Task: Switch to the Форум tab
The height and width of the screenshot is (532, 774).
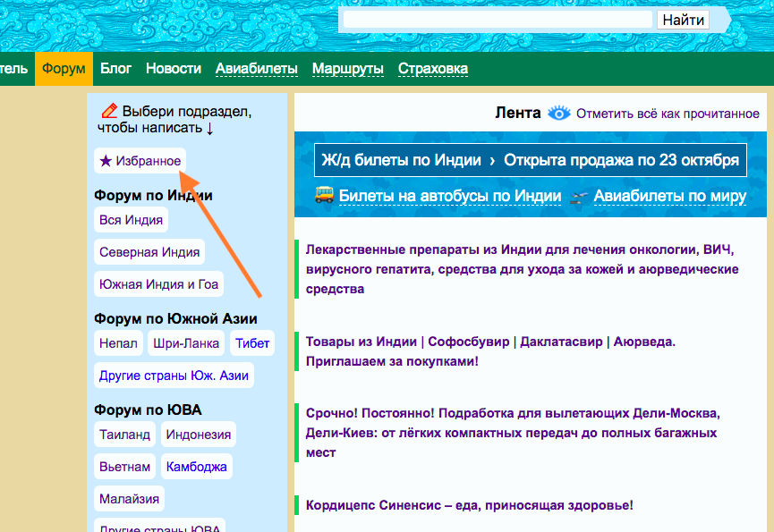Action: (64, 69)
